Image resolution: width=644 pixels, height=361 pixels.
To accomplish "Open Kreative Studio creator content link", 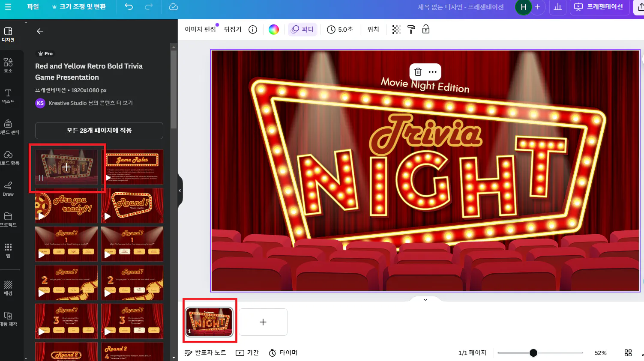I will click(91, 103).
